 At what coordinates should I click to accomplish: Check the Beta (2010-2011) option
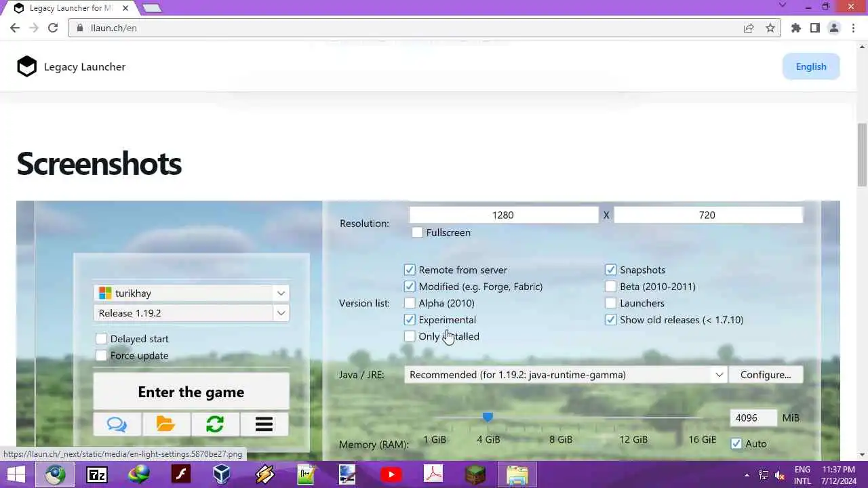point(611,287)
